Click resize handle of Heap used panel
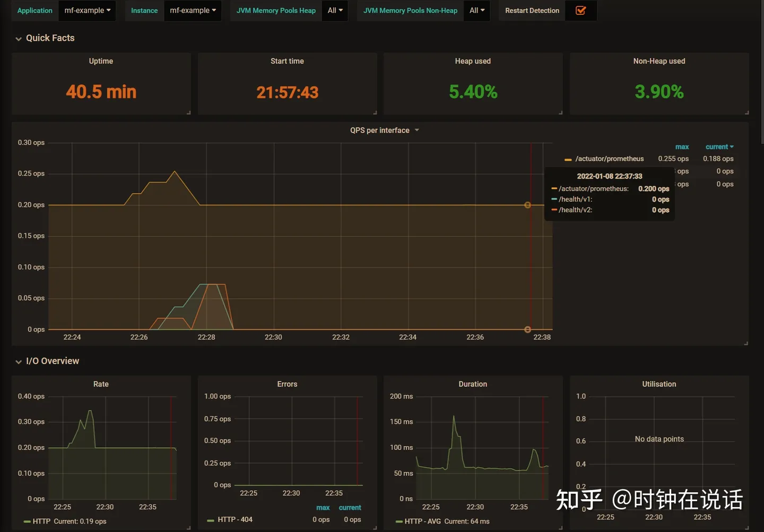The width and height of the screenshot is (764, 532). pos(560,112)
